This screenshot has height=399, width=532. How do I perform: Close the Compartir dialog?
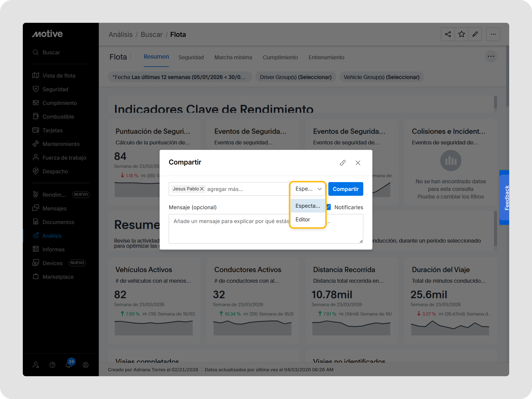click(358, 163)
